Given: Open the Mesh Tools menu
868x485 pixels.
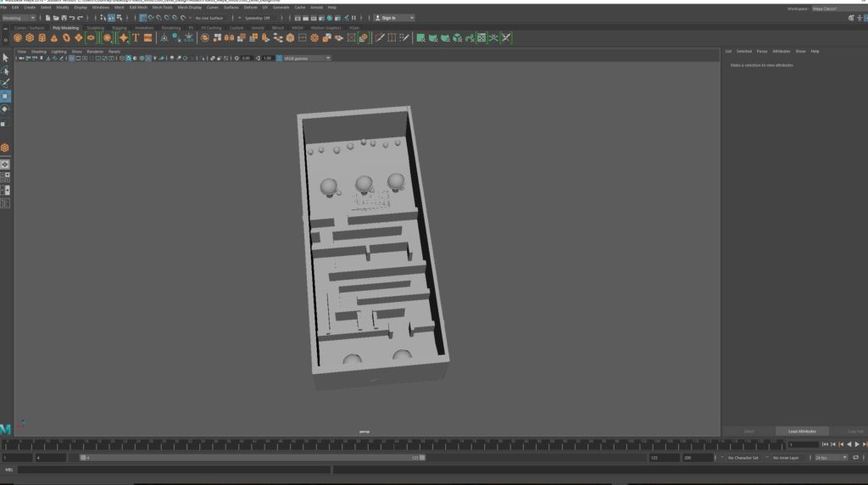Looking at the screenshot, I should tap(162, 7).
